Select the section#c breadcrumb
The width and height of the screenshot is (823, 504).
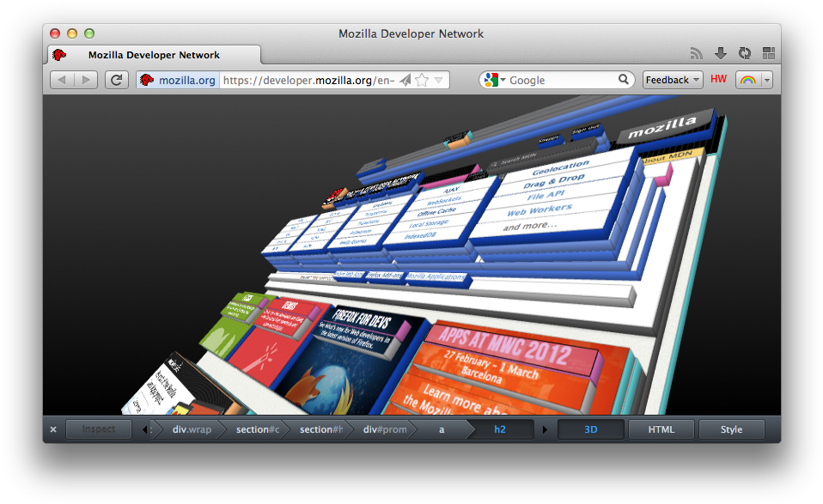coord(257,429)
